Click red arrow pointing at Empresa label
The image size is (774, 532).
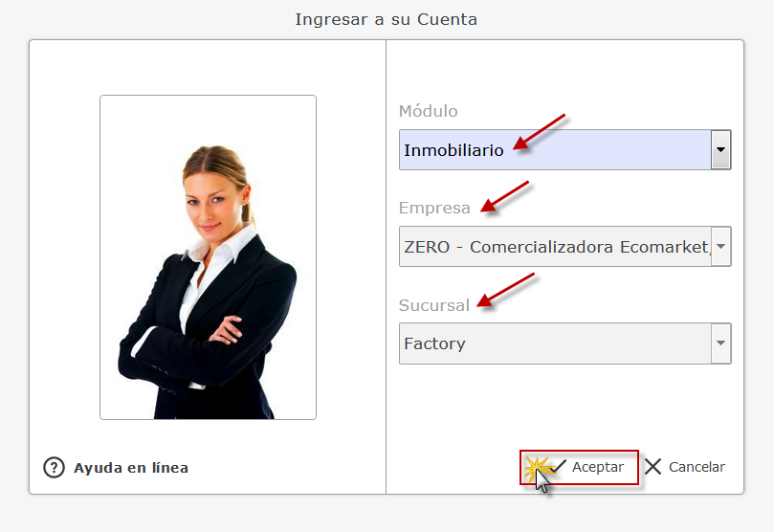pos(504,196)
